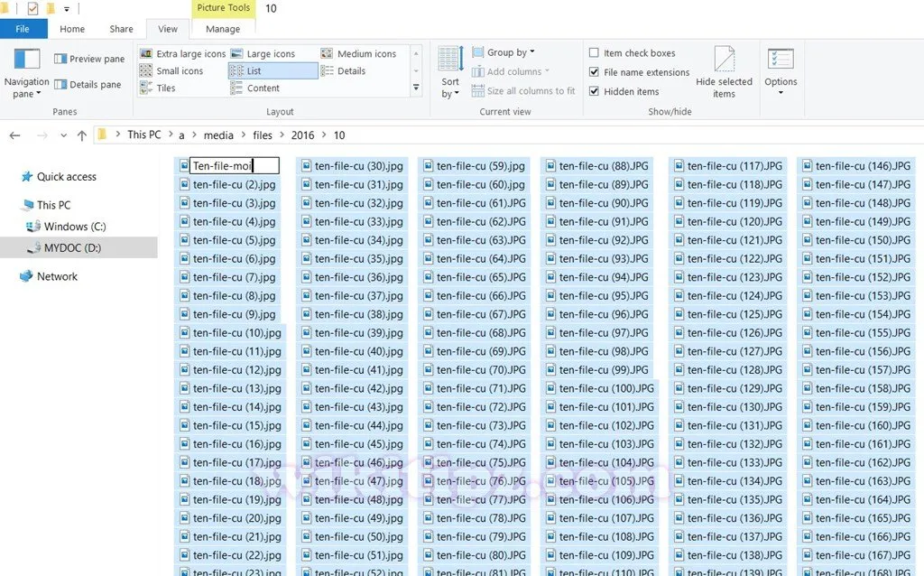Viewport: 924px width, 576px height.
Task: Select file ten-file-cu (117).JPG
Action: 728,166
